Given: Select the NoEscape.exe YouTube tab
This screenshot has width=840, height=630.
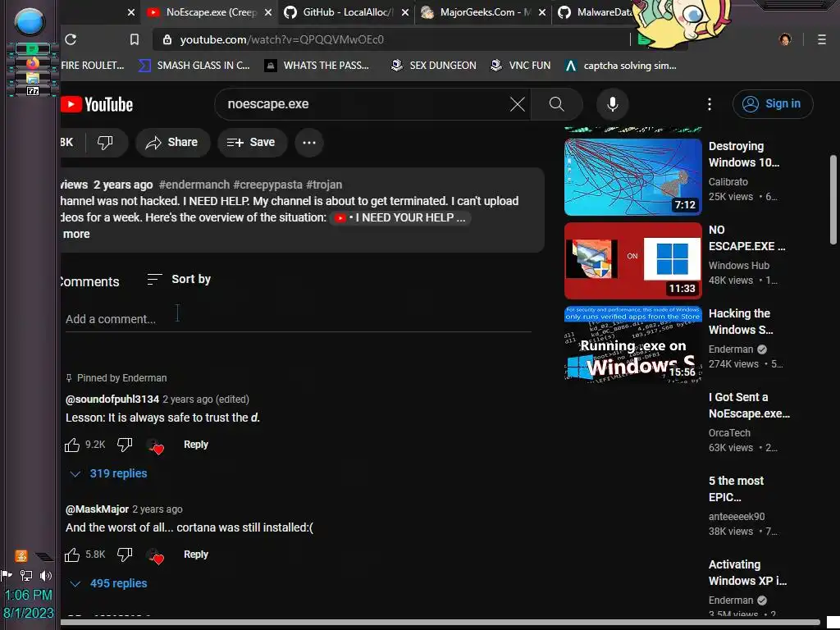Looking at the screenshot, I should pyautogui.click(x=209, y=12).
